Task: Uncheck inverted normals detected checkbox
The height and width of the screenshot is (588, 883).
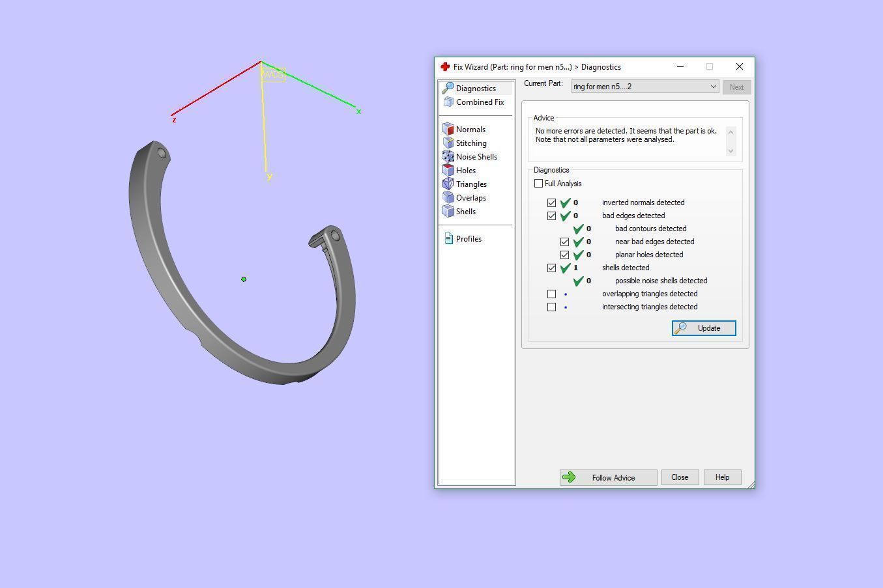Action: point(551,203)
